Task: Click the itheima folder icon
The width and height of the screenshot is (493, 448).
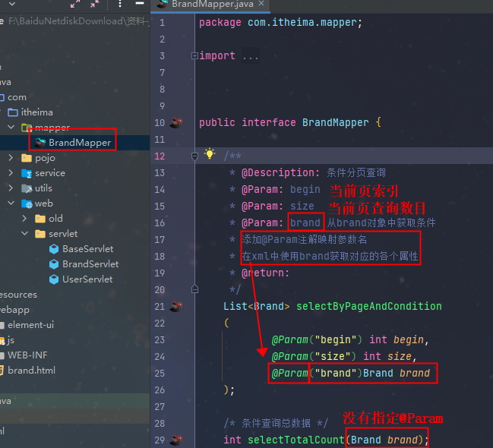Action: [13, 112]
